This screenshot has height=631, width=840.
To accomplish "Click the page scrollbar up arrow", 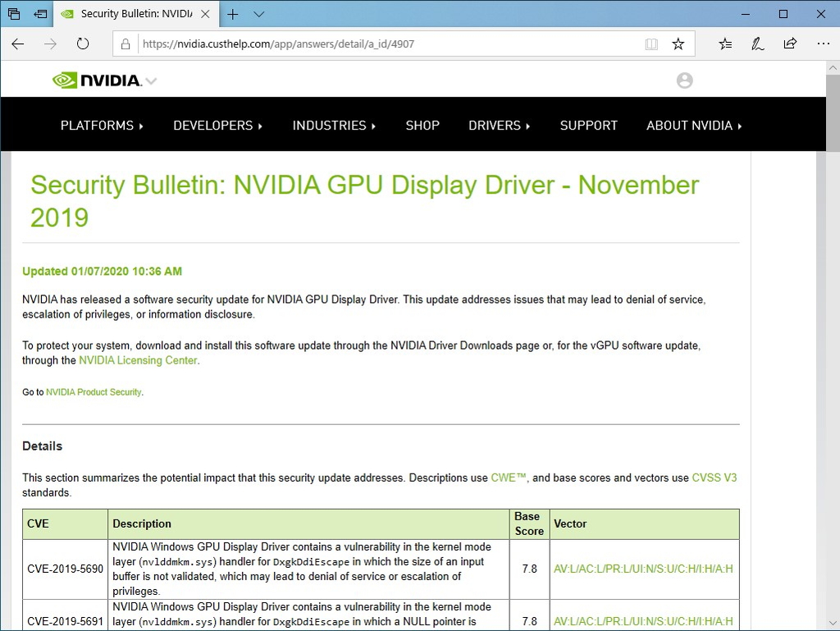I will [833, 68].
